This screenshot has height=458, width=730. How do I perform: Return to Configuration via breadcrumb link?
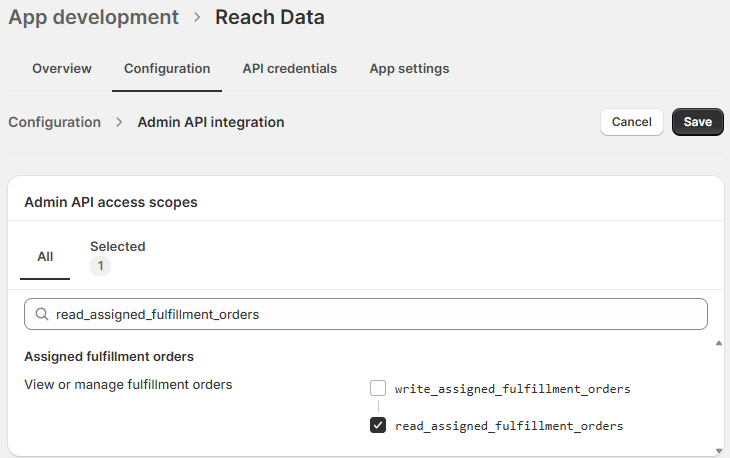(55, 122)
